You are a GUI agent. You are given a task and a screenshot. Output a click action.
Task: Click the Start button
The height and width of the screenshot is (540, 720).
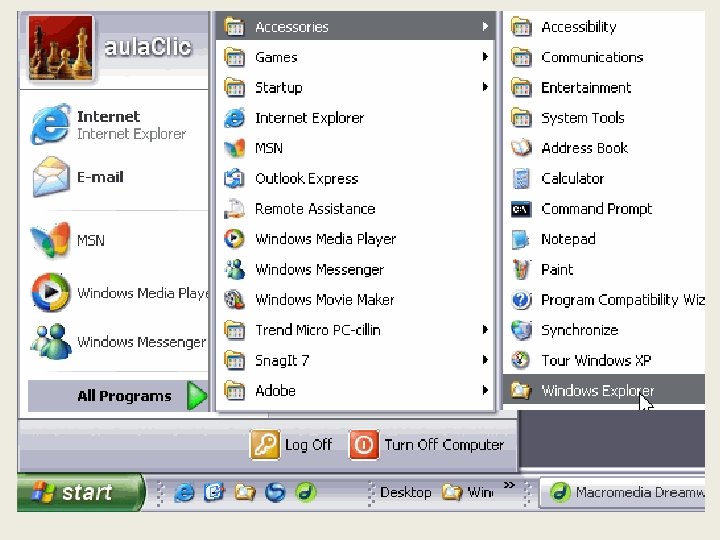(x=80, y=493)
